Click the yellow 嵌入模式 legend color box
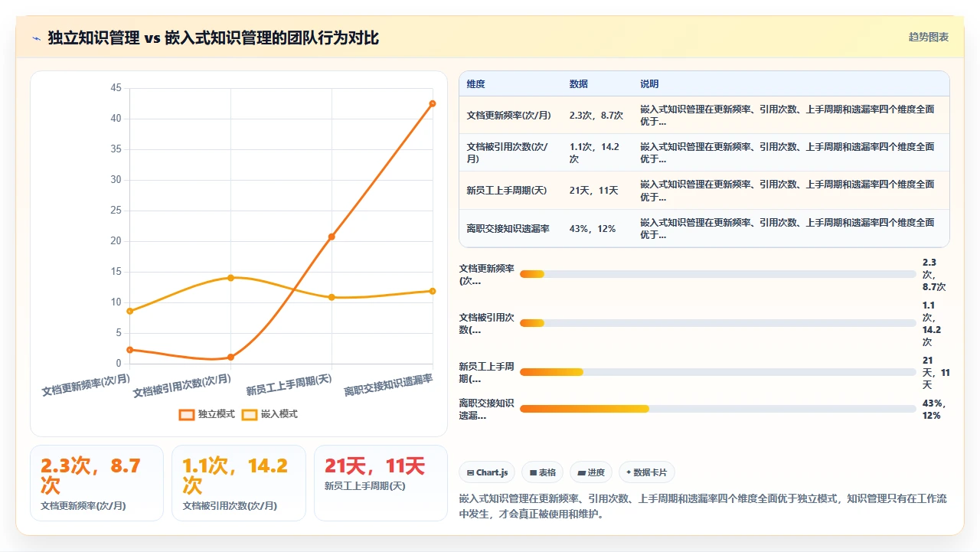Image resolution: width=980 pixels, height=552 pixels. (x=249, y=414)
